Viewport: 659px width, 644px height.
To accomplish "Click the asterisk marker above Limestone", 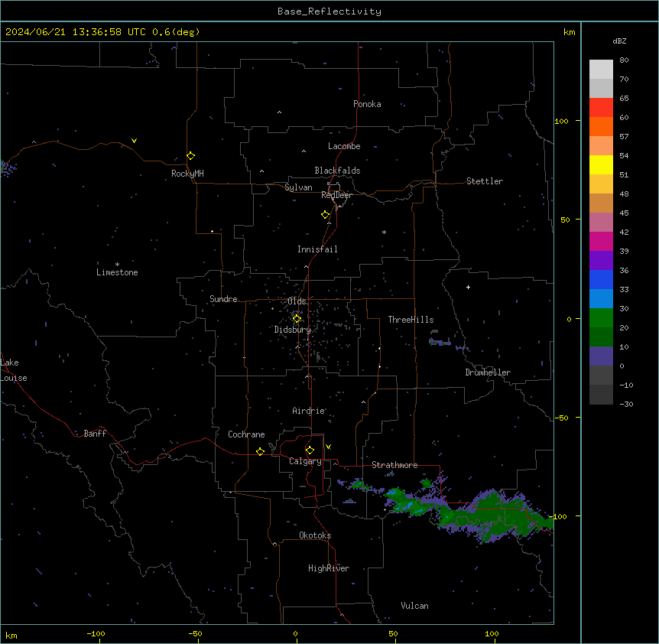I will click(117, 265).
